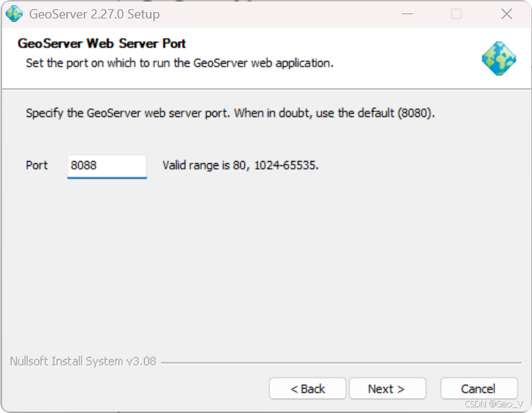Close the GeoServer 2.27.0 Setup window

click(506, 14)
